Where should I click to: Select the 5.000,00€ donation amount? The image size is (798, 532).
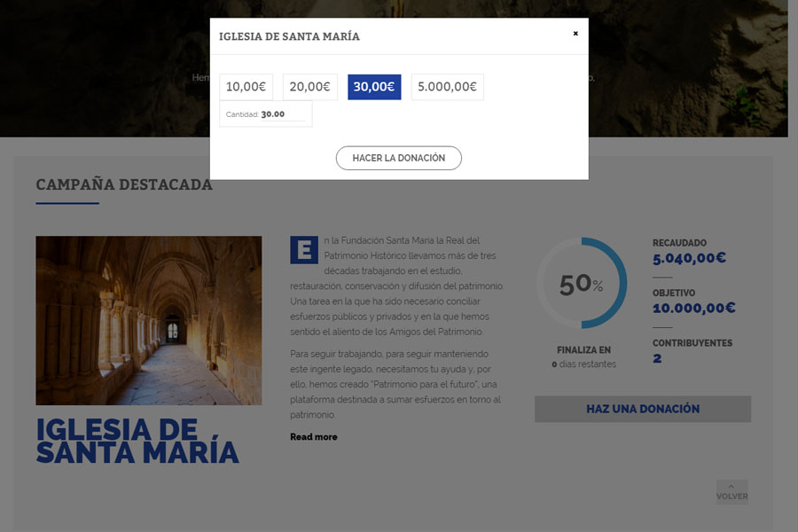(447, 87)
